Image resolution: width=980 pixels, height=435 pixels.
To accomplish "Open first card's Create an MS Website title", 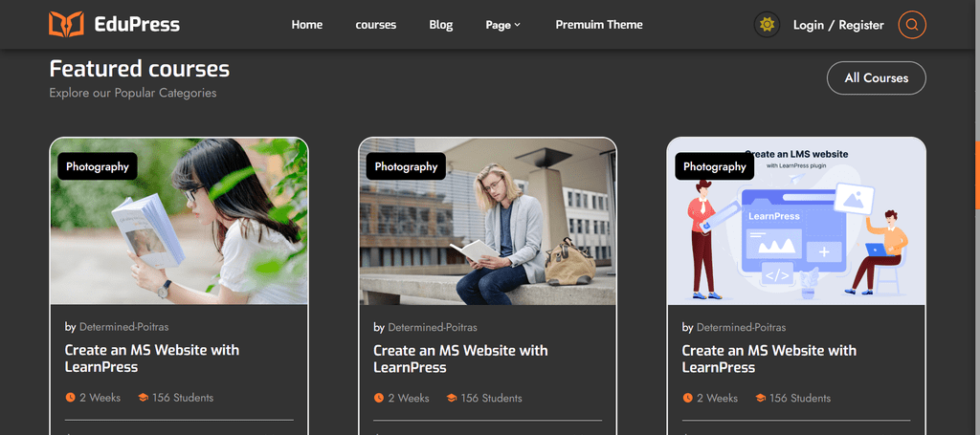I will [152, 359].
